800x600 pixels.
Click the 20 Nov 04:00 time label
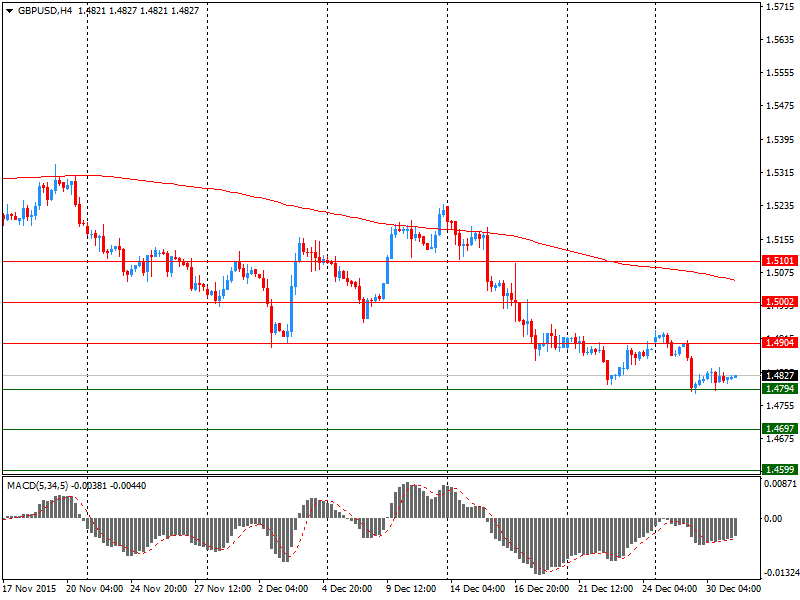click(94, 588)
